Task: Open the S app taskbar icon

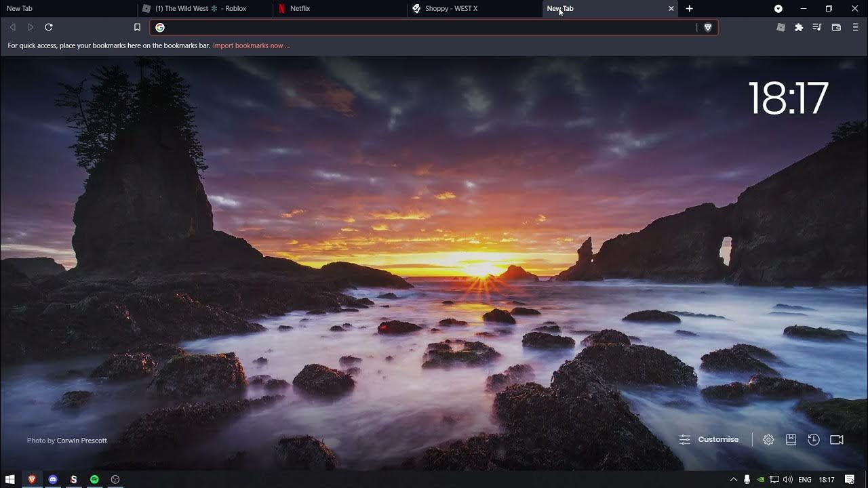Action: [73, 479]
